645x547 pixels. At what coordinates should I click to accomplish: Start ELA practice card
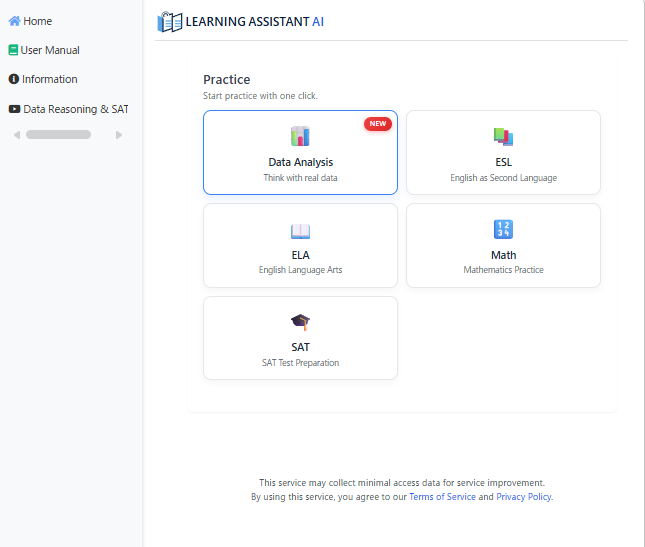[x=300, y=246]
